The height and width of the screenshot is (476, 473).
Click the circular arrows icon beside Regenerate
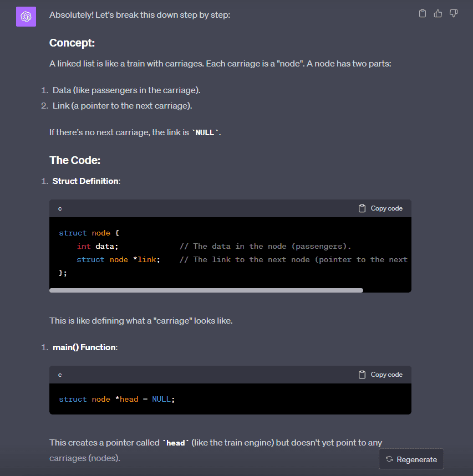point(389,459)
